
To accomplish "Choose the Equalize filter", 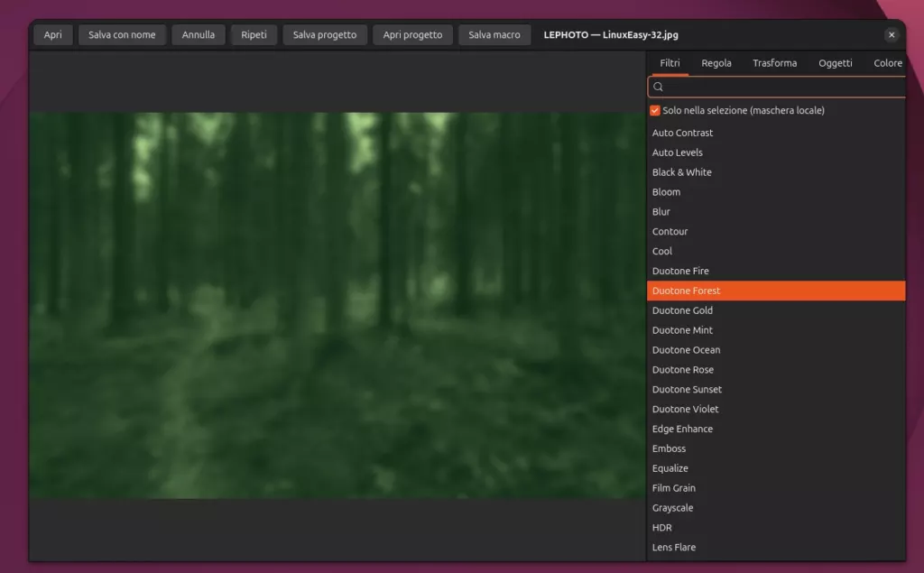I will 776,468.
